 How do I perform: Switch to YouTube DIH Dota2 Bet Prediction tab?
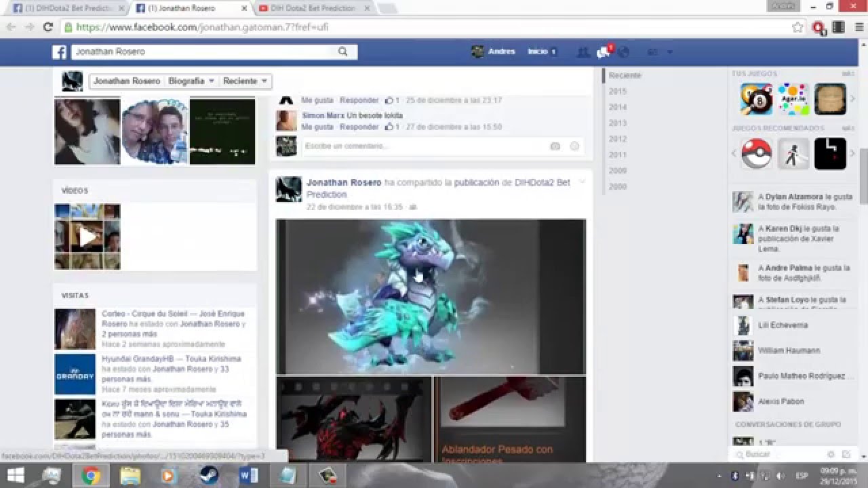pyautogui.click(x=313, y=8)
